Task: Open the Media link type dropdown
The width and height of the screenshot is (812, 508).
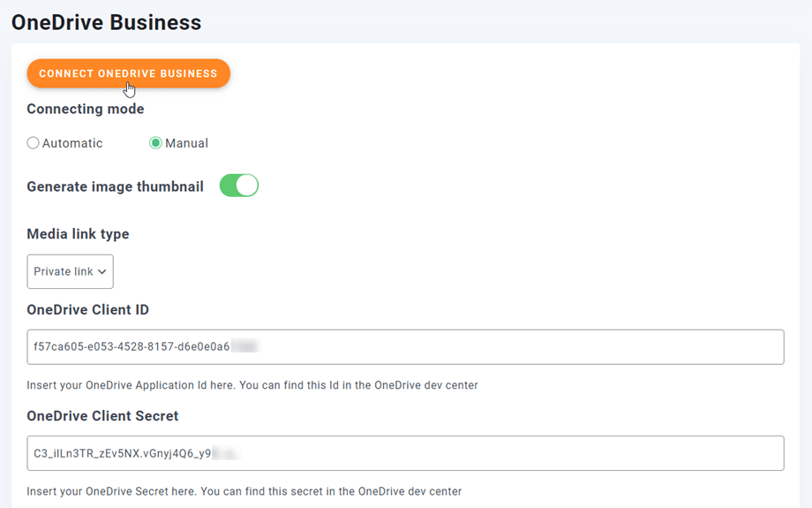Action: click(70, 271)
